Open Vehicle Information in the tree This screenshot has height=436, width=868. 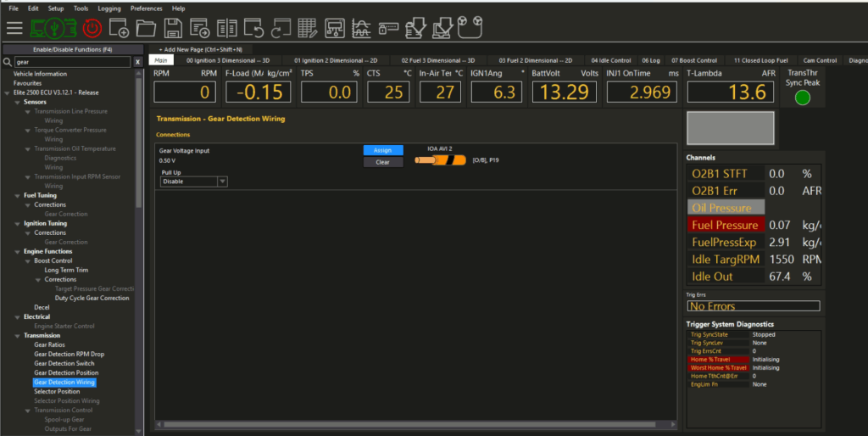(x=40, y=74)
